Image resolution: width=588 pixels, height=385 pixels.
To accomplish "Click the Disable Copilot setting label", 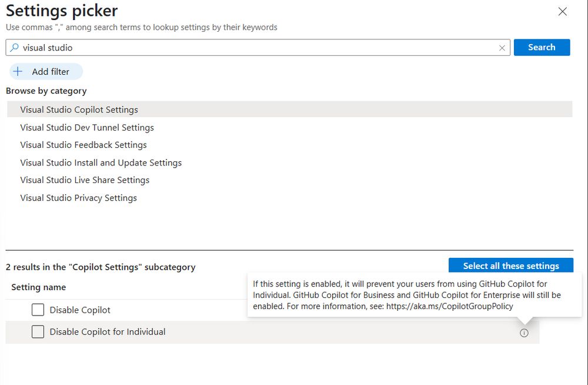I will click(80, 310).
